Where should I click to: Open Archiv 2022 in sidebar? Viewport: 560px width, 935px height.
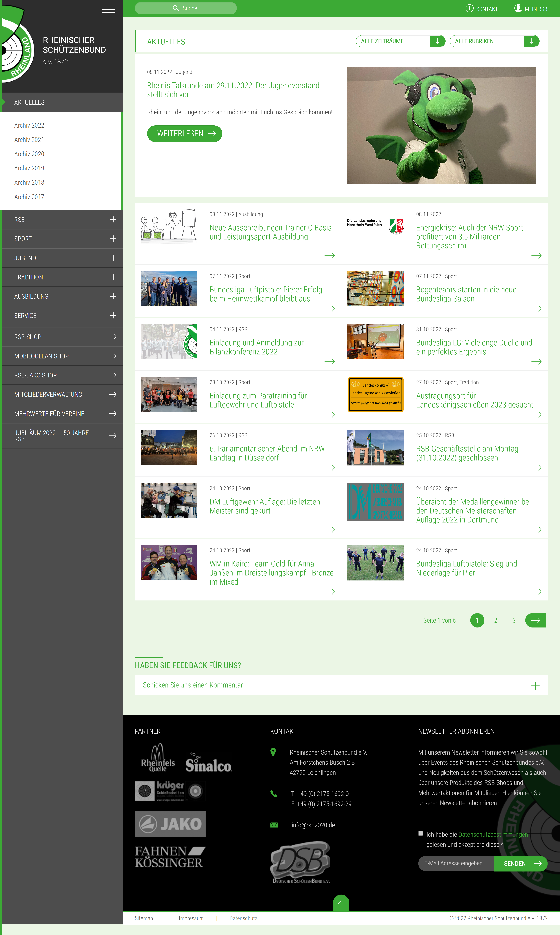coord(29,125)
